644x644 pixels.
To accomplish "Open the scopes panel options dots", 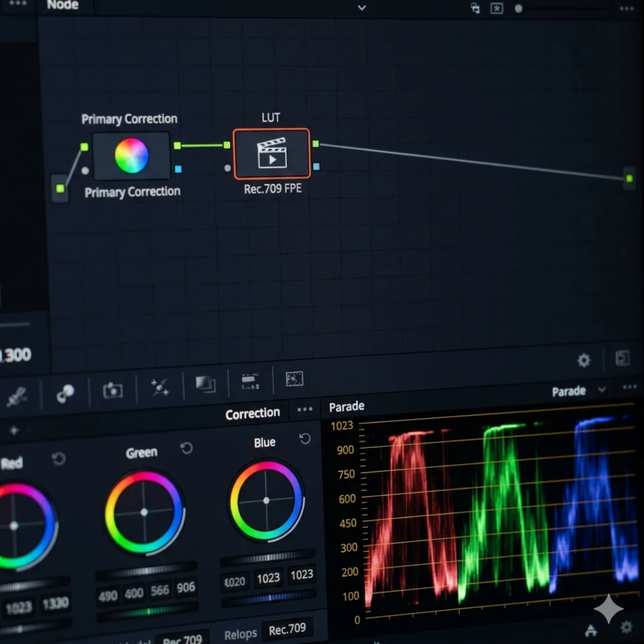I will click(x=629, y=387).
